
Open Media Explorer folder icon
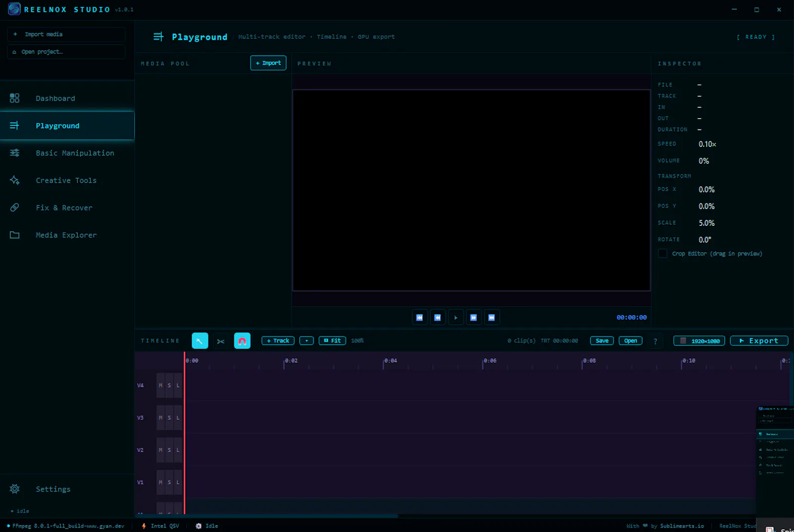coord(15,235)
